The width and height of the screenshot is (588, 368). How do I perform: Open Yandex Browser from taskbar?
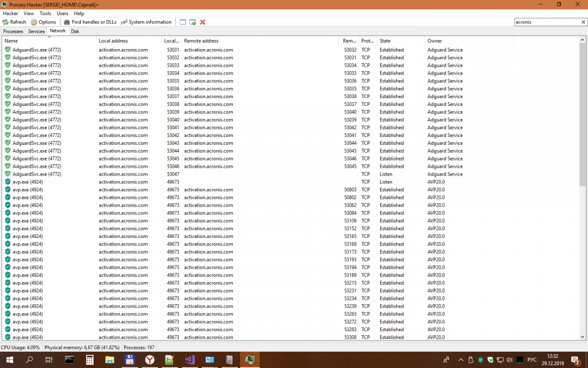(x=150, y=360)
